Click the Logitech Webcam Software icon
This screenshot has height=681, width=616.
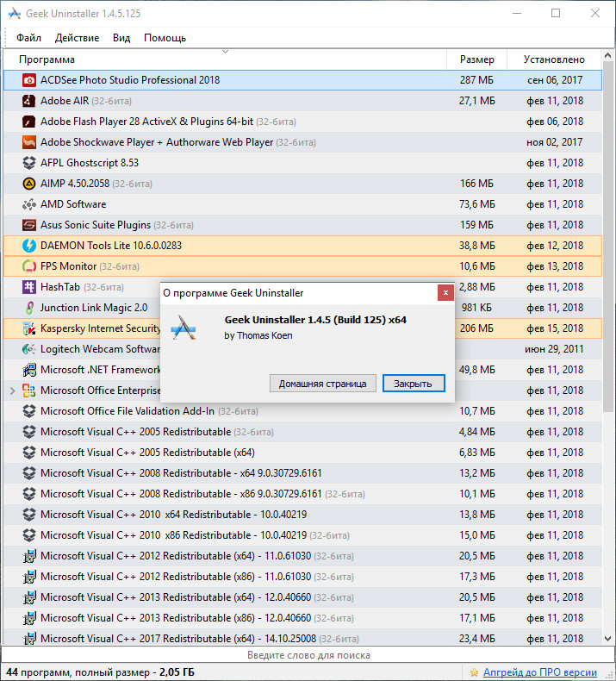pyautogui.click(x=29, y=349)
